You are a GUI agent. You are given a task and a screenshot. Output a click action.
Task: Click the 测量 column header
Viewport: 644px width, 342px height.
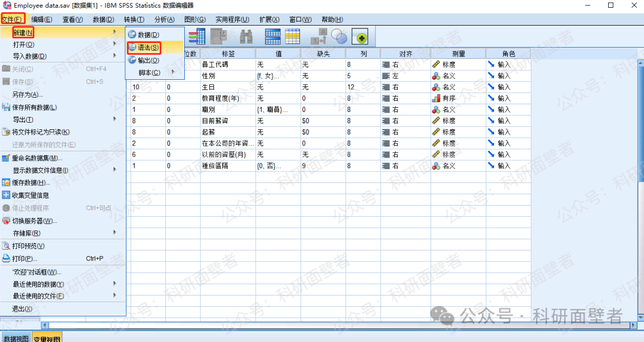pyautogui.click(x=459, y=54)
